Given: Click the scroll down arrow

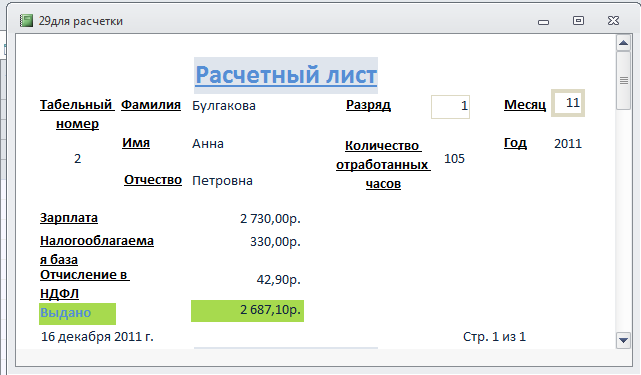Looking at the screenshot, I should tap(623, 340).
